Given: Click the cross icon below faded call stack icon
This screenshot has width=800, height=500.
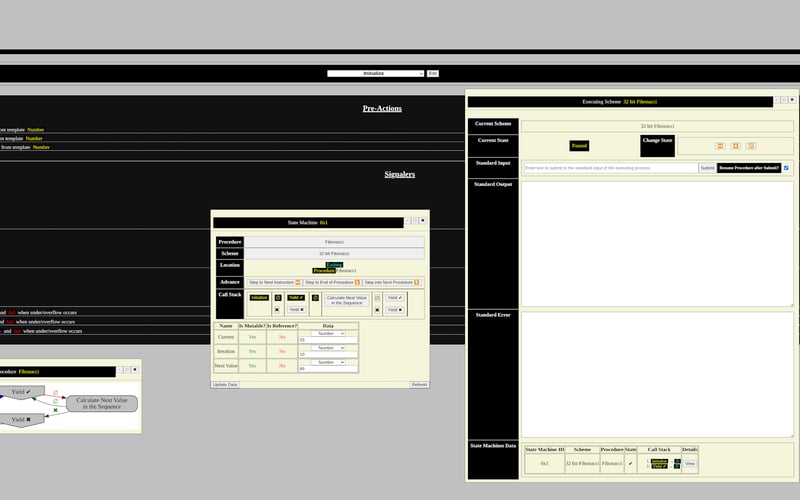Looking at the screenshot, I should point(377,310).
